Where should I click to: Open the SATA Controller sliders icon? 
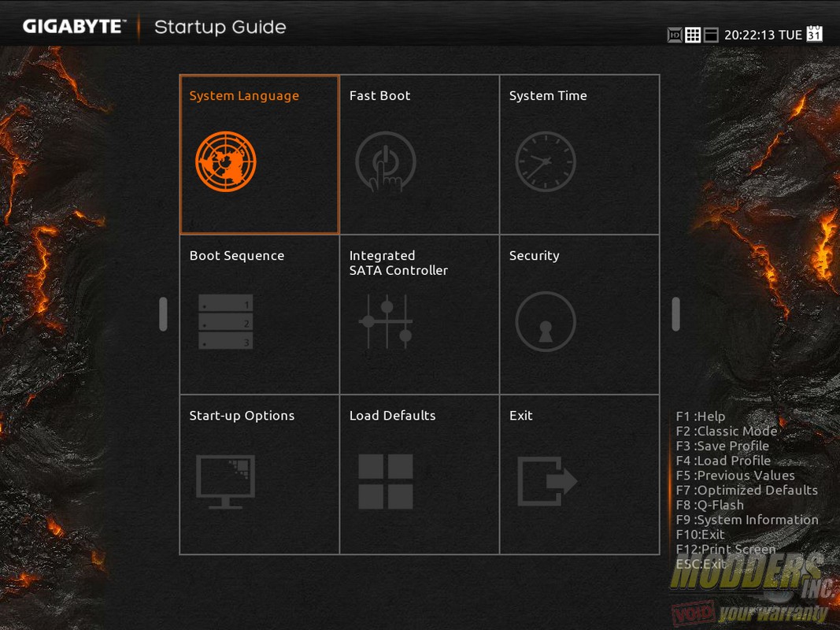[x=386, y=321]
